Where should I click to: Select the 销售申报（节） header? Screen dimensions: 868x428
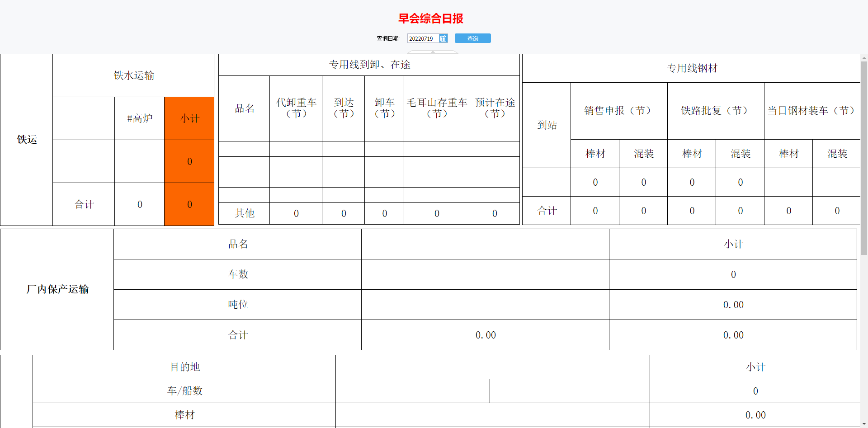pos(619,111)
